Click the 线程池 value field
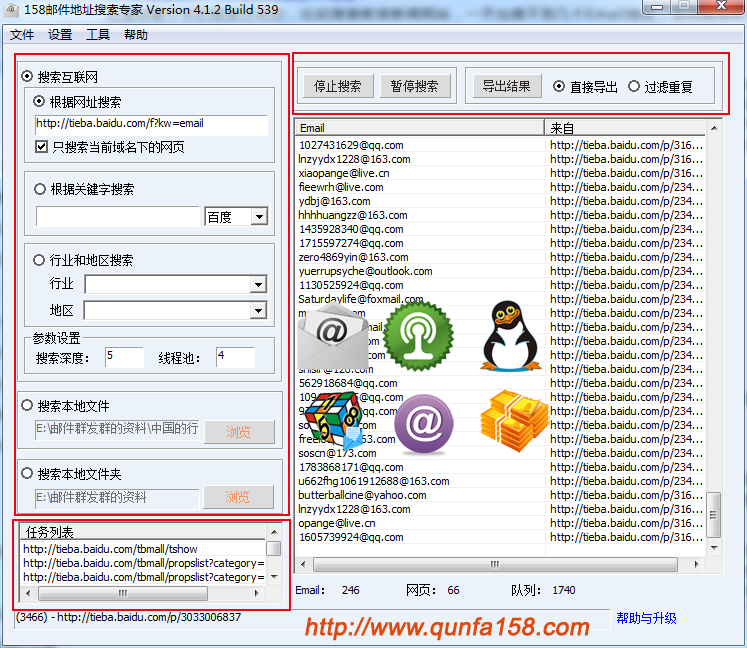747x648 pixels. [x=235, y=357]
